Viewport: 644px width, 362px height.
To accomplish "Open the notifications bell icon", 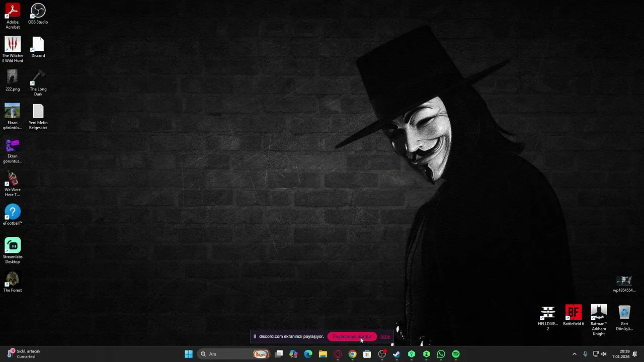I will coord(635,354).
